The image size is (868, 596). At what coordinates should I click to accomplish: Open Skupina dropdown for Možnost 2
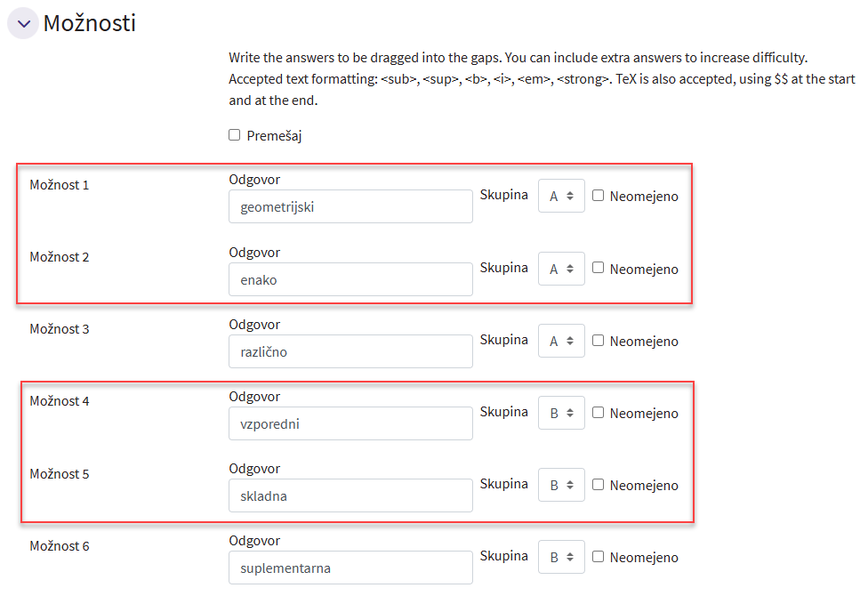[x=561, y=269]
